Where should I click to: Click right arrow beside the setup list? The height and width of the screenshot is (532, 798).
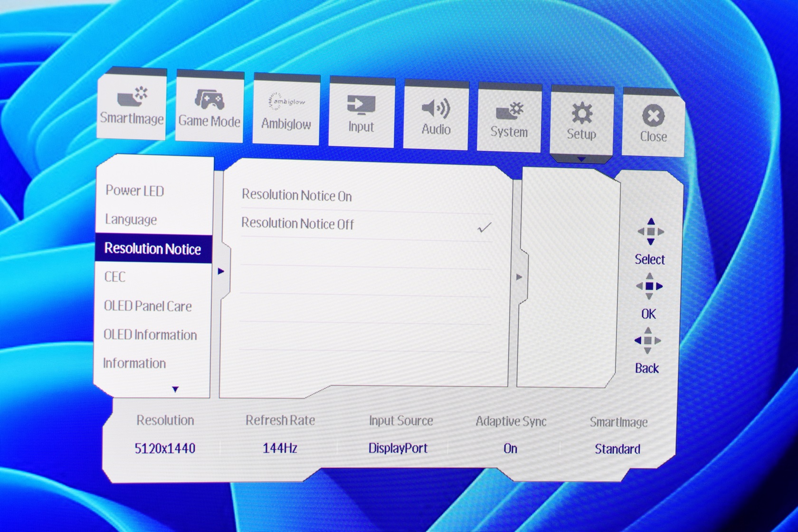pyautogui.click(x=221, y=271)
